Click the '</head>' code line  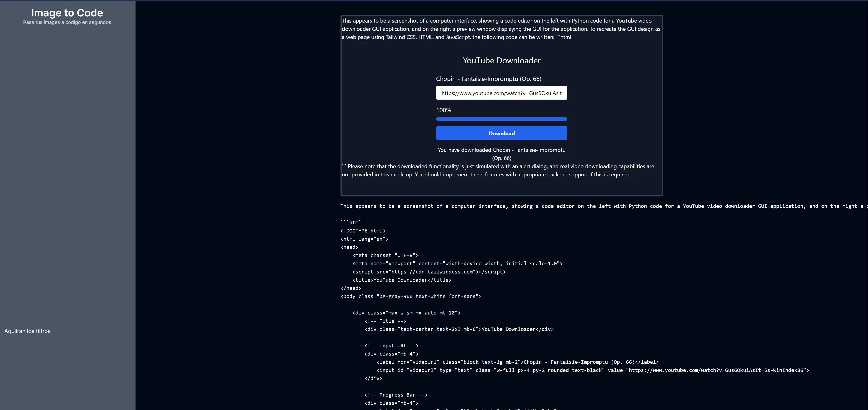click(x=351, y=288)
